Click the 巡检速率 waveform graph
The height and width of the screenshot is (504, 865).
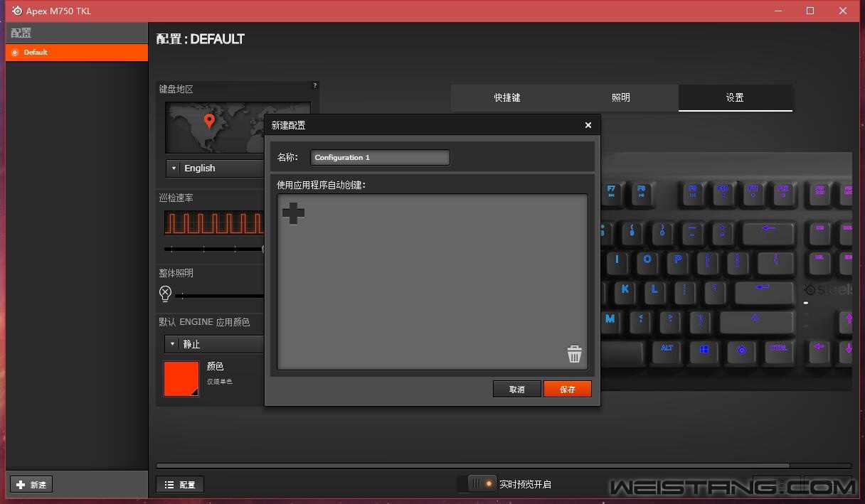coord(214,222)
